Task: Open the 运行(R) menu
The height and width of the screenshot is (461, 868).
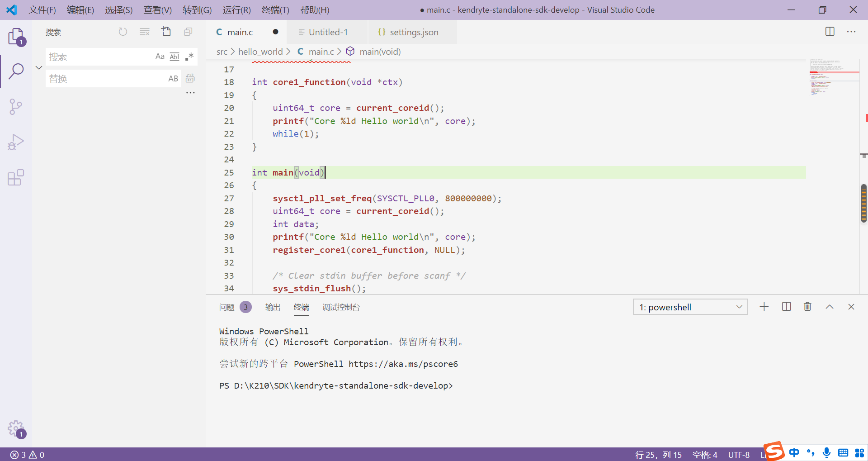Action: click(236, 10)
